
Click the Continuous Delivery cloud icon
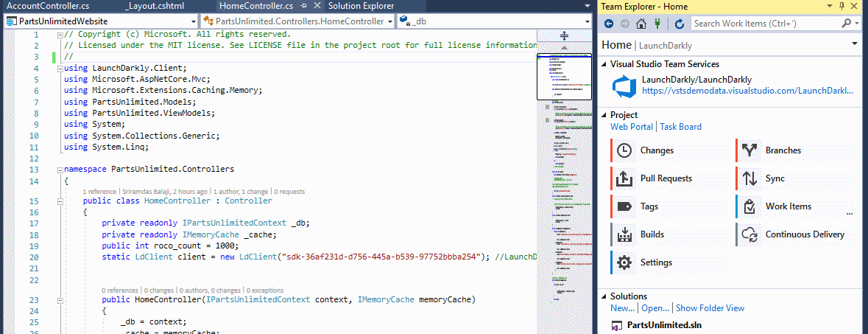tap(749, 234)
